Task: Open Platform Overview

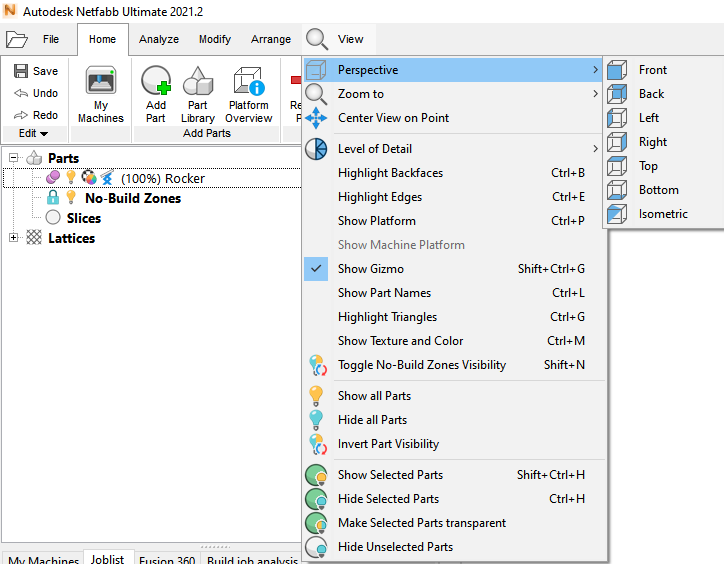Action: (x=249, y=95)
